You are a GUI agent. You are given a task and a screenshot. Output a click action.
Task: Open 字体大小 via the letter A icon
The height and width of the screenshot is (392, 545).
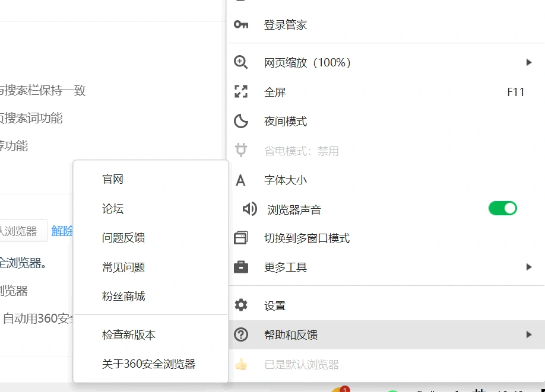pyautogui.click(x=241, y=179)
